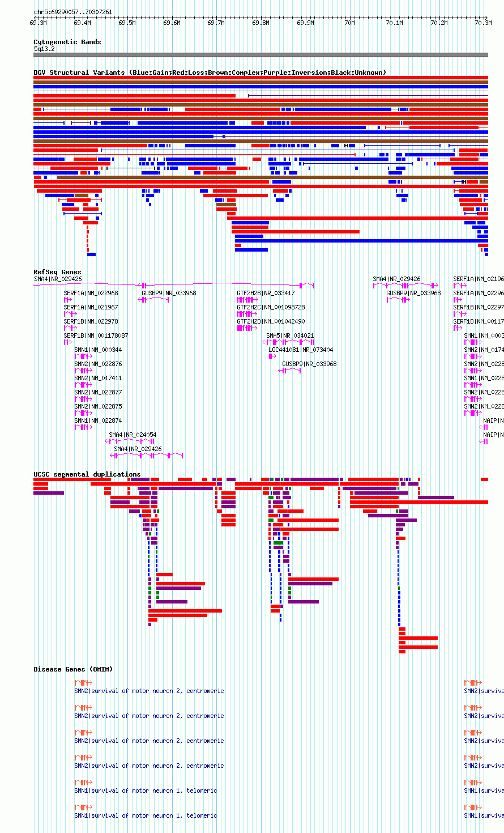Click the 70.1M ruler tick label
This screenshot has height=833, width=504.
[394, 23]
